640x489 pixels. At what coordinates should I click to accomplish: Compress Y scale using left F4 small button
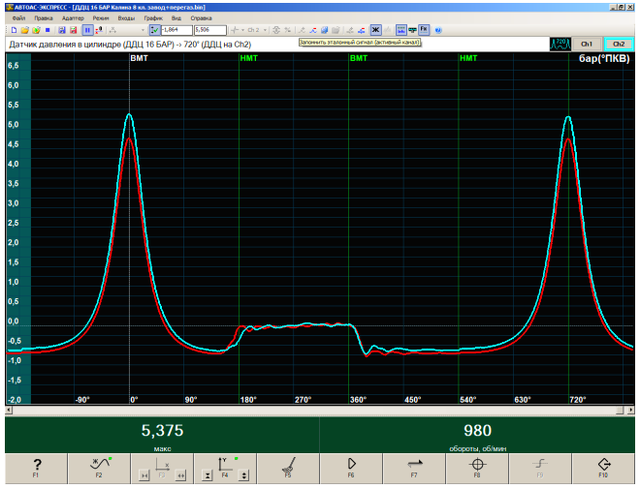coord(208,476)
